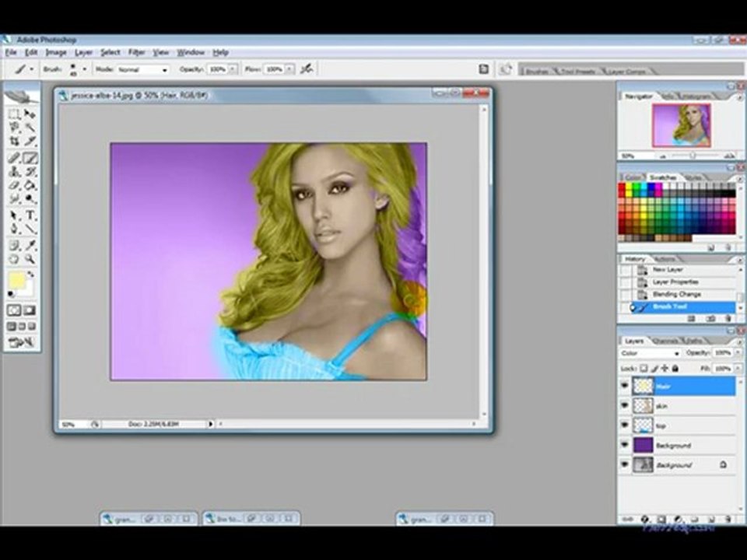Click the yellow foreground color swatch

[x=16, y=281]
